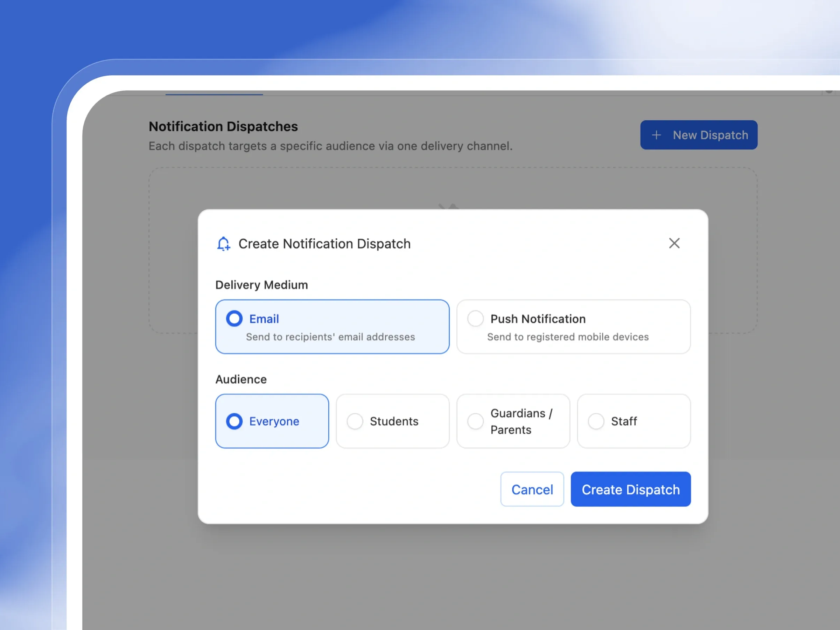The image size is (840, 630).
Task: Click the bell icon in dialog title
Action: tap(224, 243)
